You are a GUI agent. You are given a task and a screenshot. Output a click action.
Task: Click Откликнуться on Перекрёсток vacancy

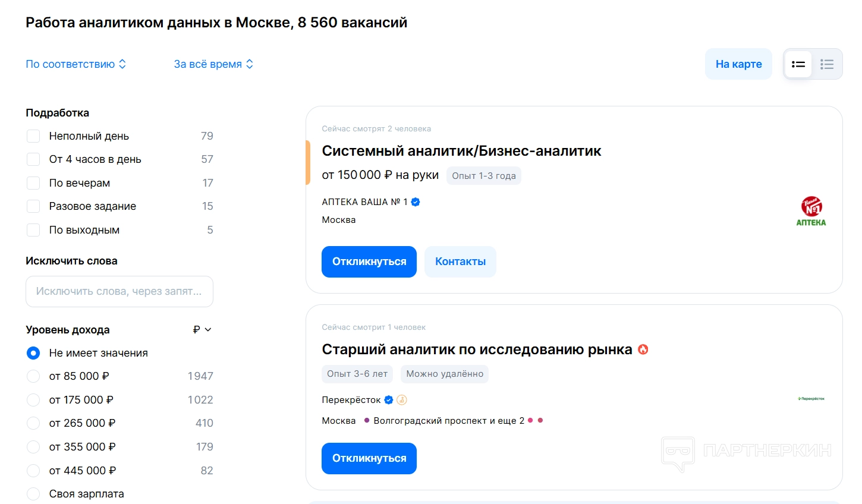(369, 458)
